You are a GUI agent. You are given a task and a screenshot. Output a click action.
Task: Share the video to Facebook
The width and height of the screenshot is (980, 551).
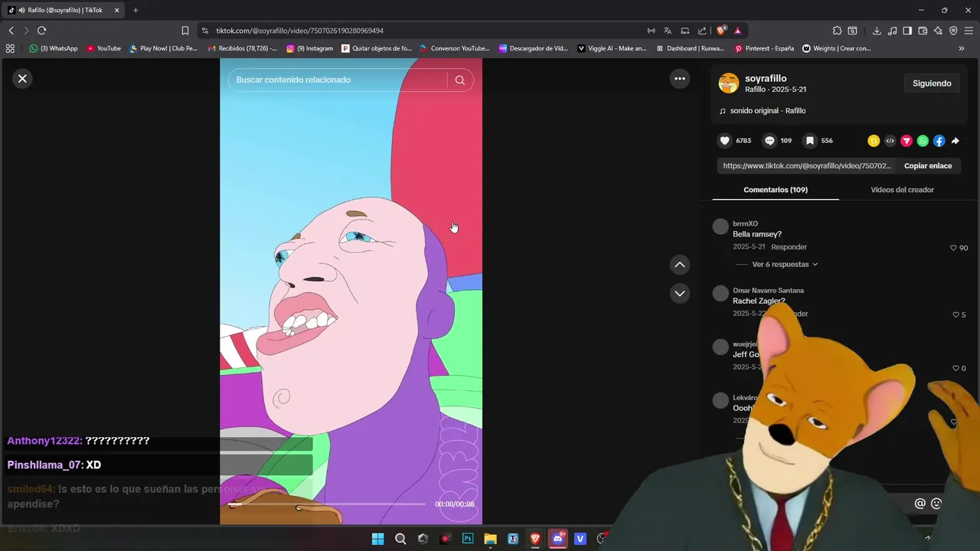click(x=939, y=141)
